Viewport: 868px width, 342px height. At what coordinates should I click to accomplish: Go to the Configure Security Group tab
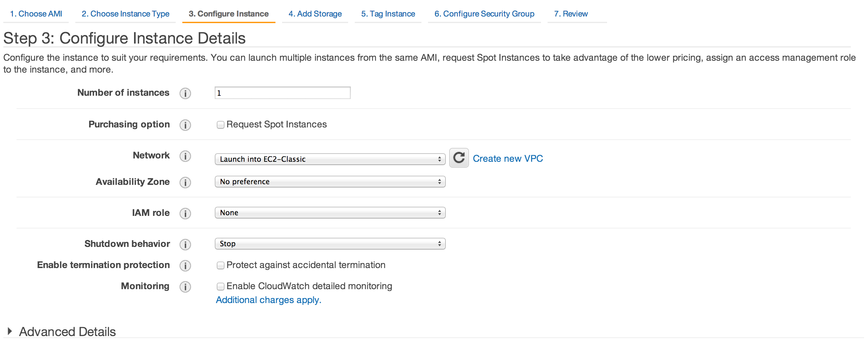point(484,14)
